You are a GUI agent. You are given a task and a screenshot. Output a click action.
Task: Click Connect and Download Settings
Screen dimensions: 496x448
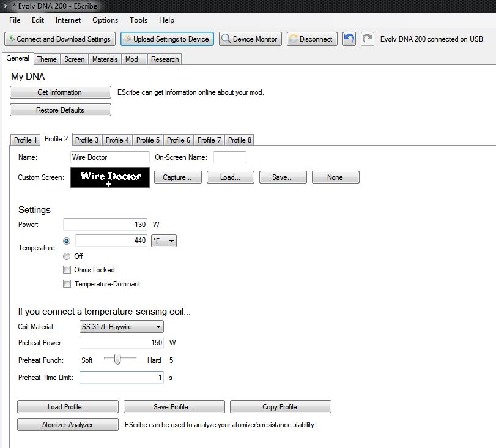pos(59,39)
